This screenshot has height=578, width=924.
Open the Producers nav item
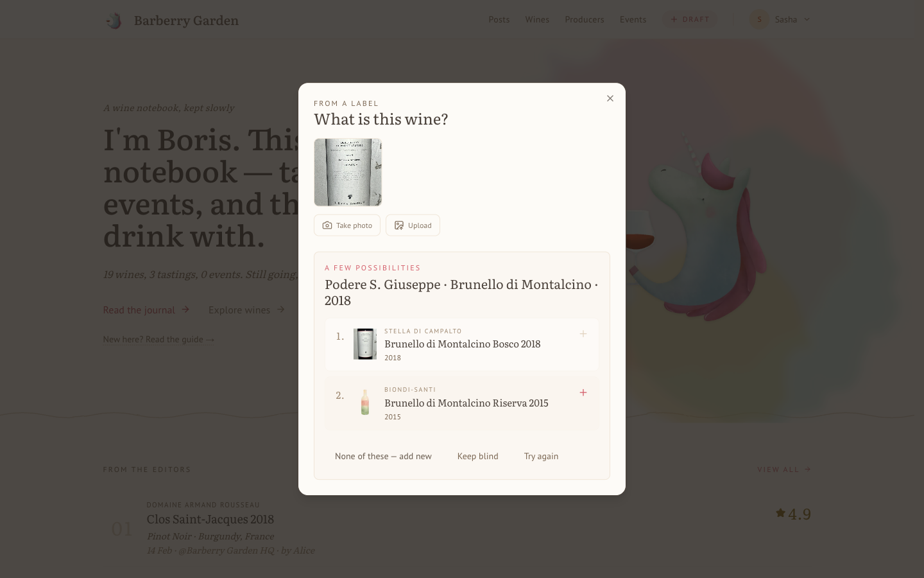click(585, 19)
